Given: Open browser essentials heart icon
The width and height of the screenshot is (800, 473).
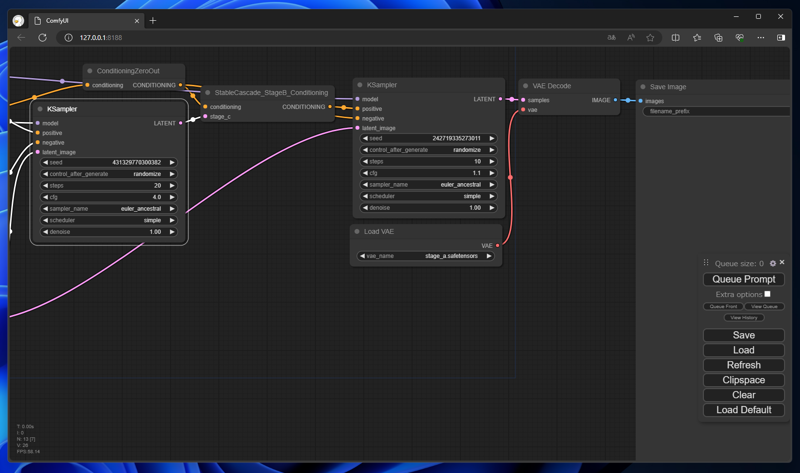Looking at the screenshot, I should tap(739, 37).
